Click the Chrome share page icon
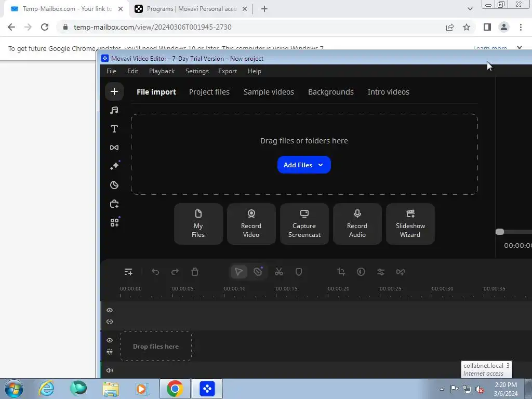The image size is (532, 399). pyautogui.click(x=450, y=27)
